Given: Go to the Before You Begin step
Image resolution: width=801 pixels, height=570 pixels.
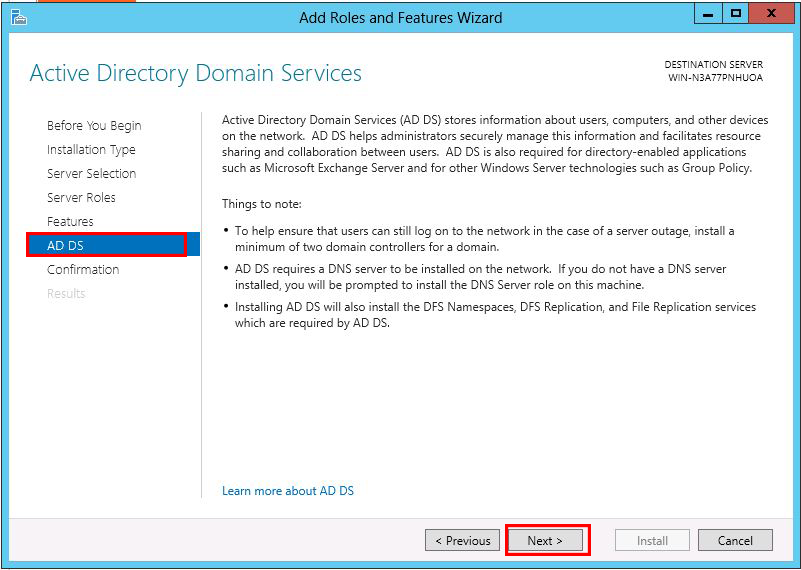Looking at the screenshot, I should coord(94,126).
